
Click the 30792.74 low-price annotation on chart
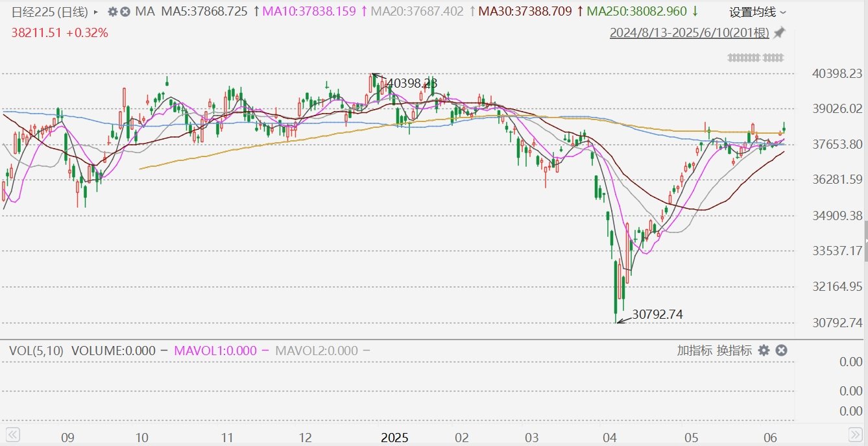coord(657,314)
